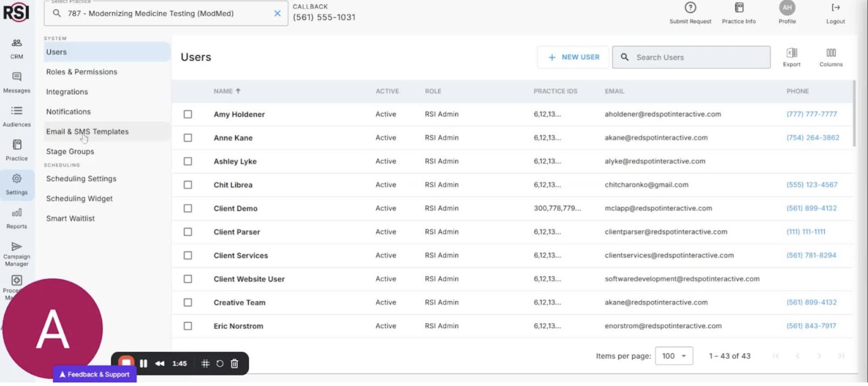Open the Messages sidebar icon
Image resolution: width=868 pixels, height=386 pixels.
point(17,82)
